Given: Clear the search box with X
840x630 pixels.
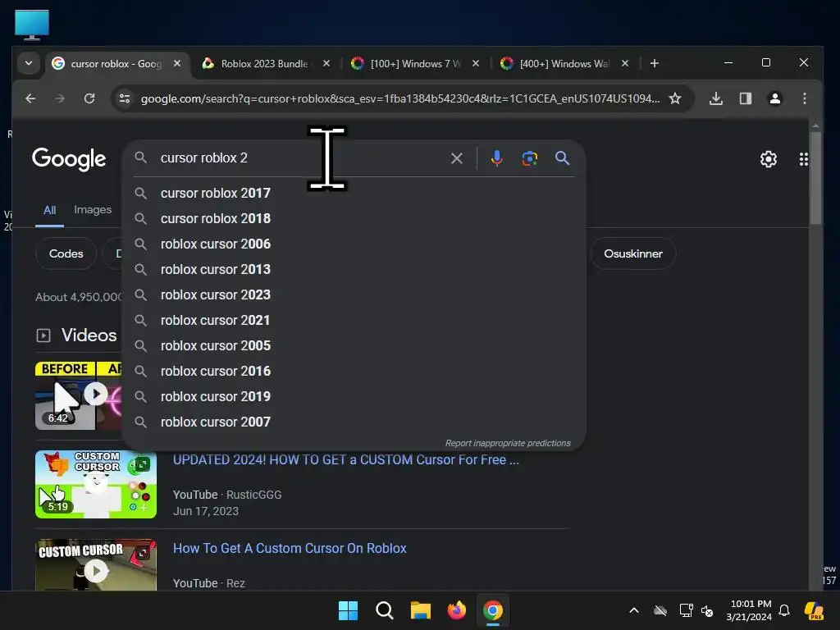Looking at the screenshot, I should 457,158.
